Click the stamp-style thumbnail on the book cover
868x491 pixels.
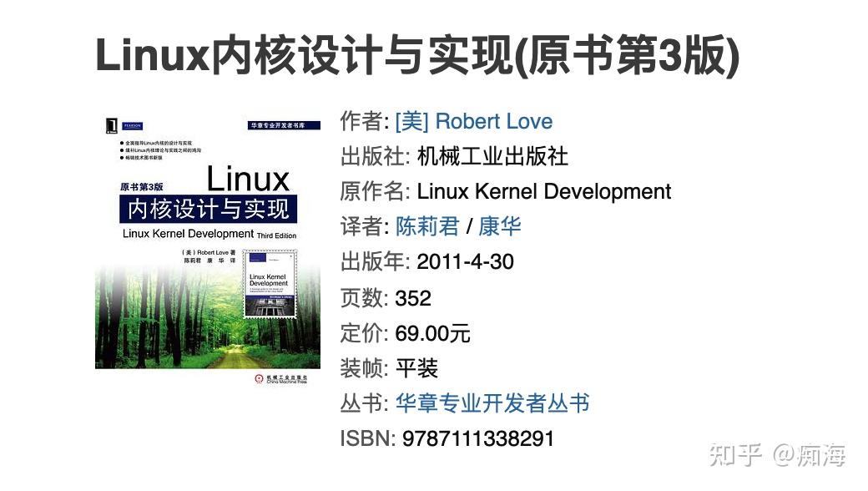(270, 285)
